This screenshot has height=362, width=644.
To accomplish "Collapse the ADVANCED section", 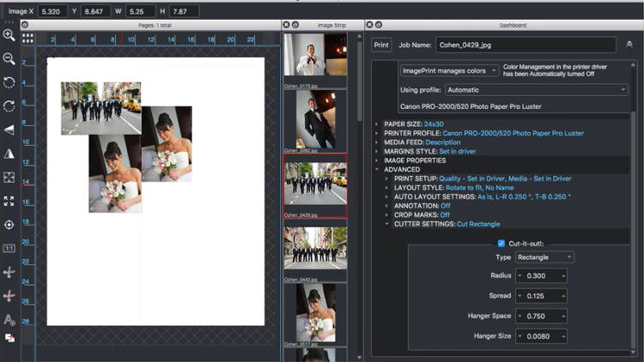I will pyautogui.click(x=377, y=169).
